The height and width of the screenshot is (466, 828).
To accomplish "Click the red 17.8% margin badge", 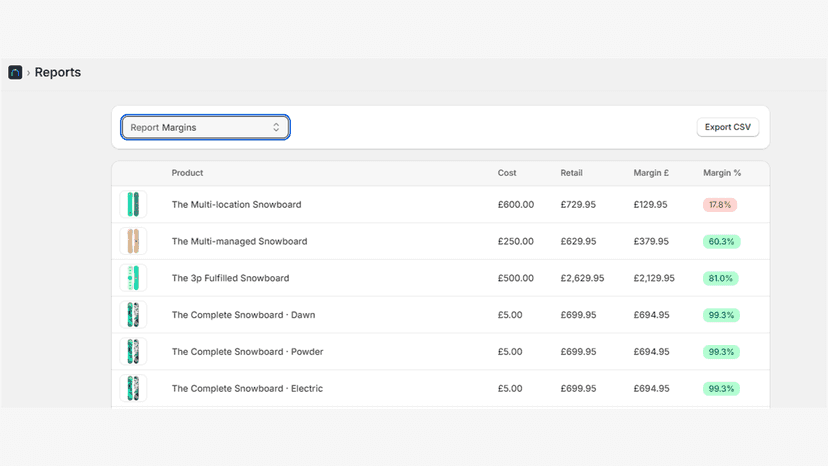I will [720, 204].
